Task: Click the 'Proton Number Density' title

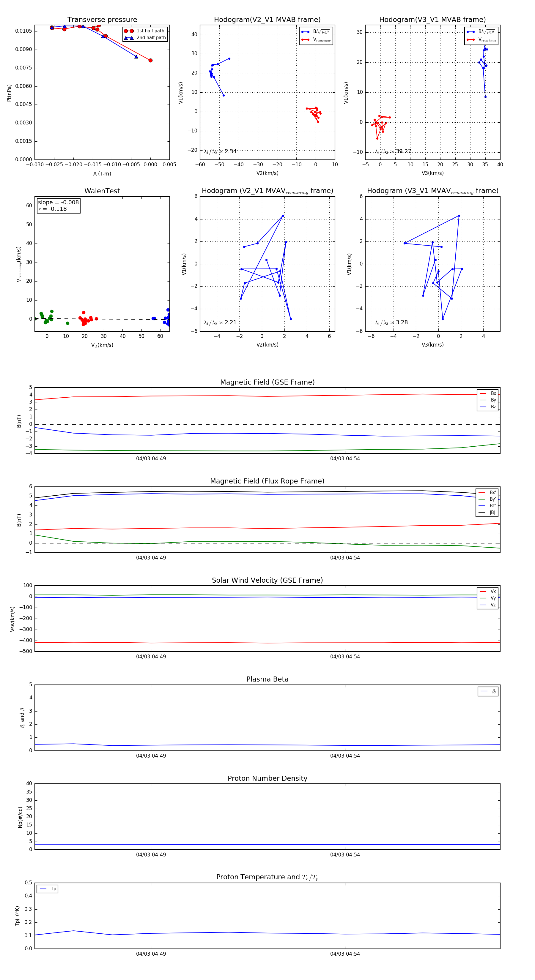Action: click(x=267, y=778)
